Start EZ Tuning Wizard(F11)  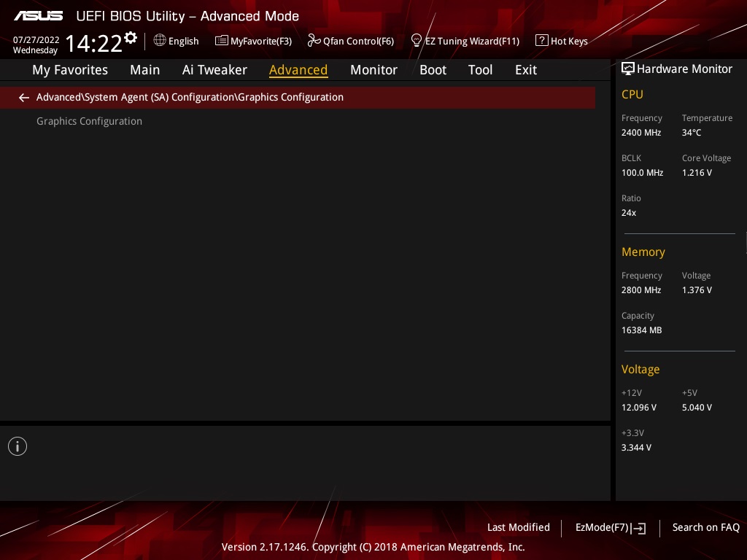point(472,41)
